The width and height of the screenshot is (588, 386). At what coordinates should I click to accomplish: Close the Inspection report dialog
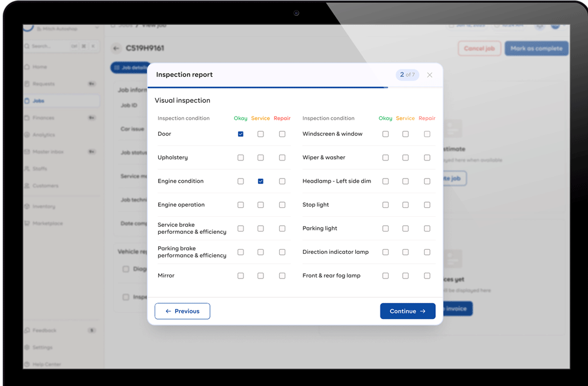[430, 75]
